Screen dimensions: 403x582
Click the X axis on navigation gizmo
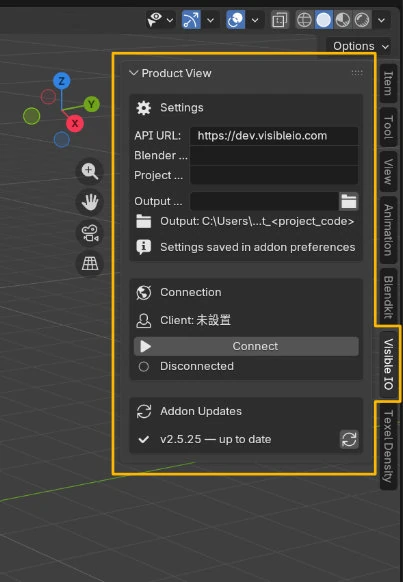tap(75, 123)
